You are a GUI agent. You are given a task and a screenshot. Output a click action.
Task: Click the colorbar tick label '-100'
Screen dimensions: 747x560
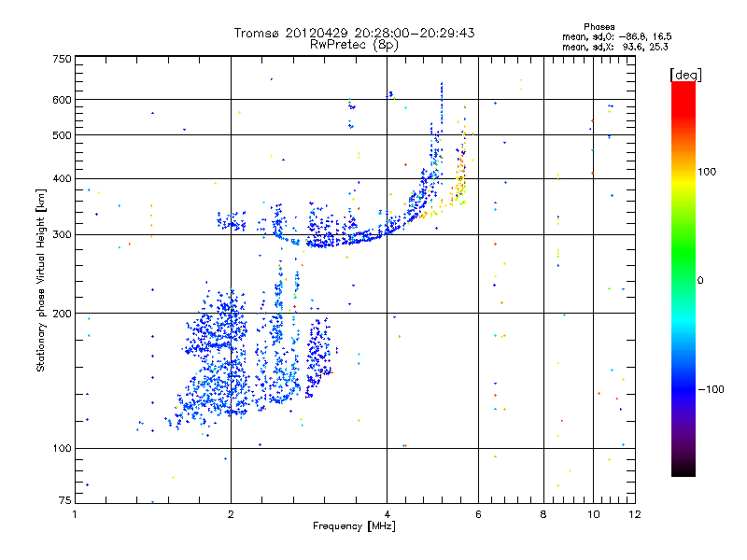point(712,389)
